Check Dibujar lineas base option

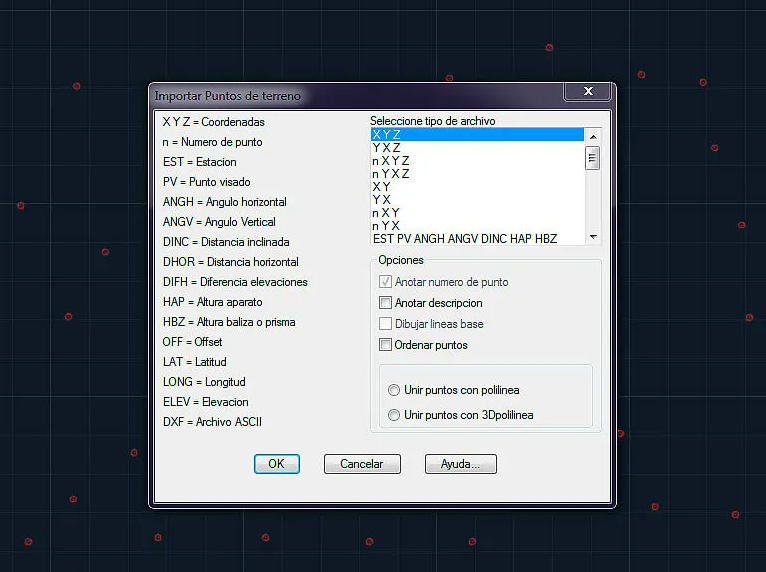tap(385, 324)
